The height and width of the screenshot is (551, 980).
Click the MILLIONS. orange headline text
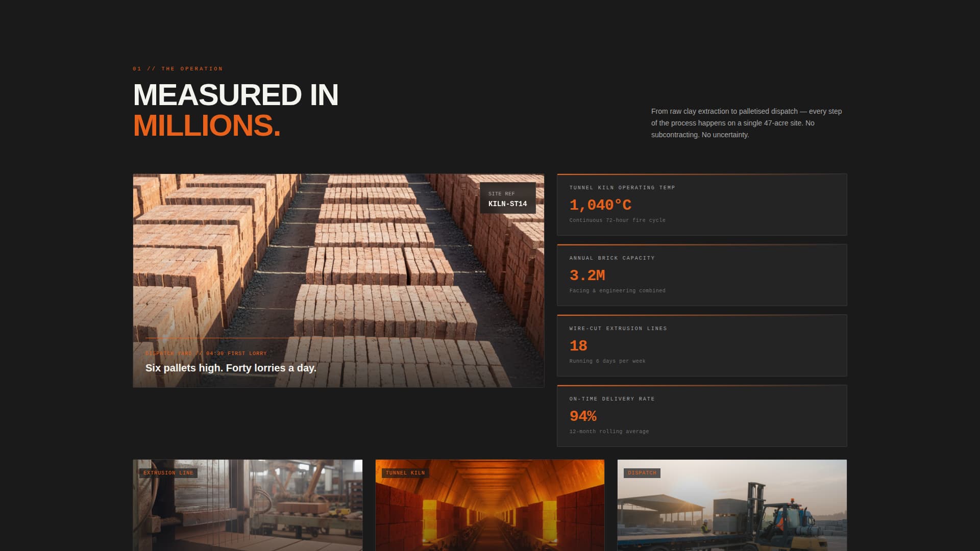pyautogui.click(x=206, y=126)
